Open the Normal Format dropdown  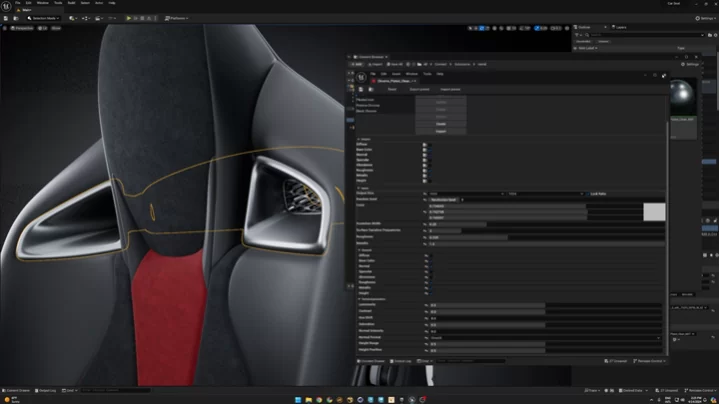pos(546,338)
